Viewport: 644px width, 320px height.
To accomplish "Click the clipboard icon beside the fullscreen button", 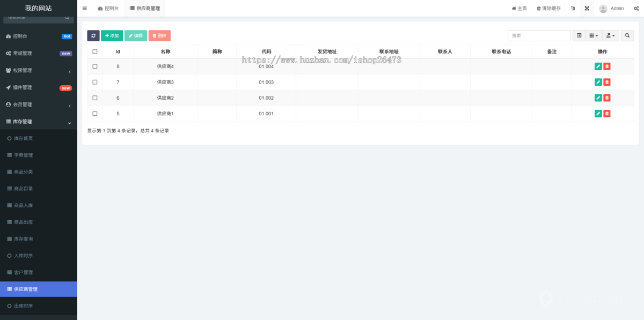I will [x=572, y=8].
